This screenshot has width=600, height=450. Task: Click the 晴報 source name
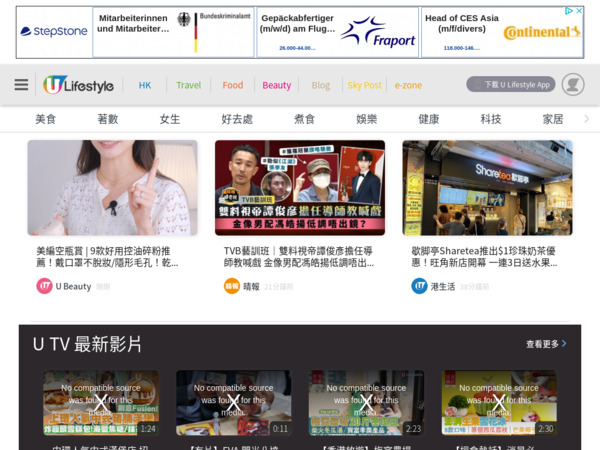[x=251, y=286]
